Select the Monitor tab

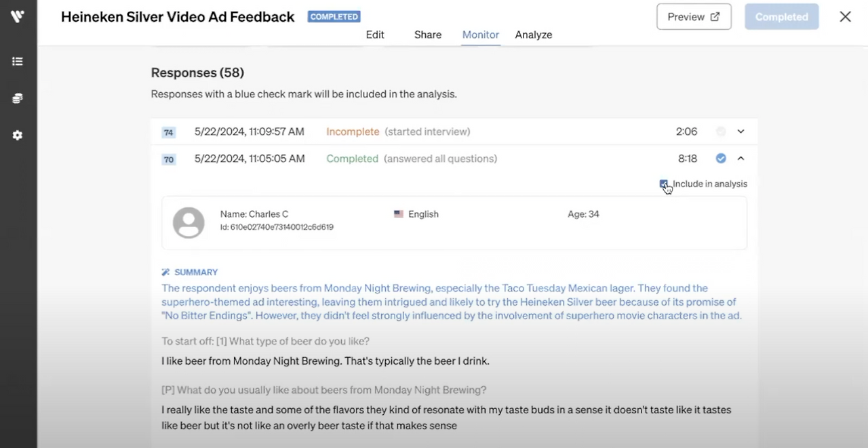tap(481, 35)
